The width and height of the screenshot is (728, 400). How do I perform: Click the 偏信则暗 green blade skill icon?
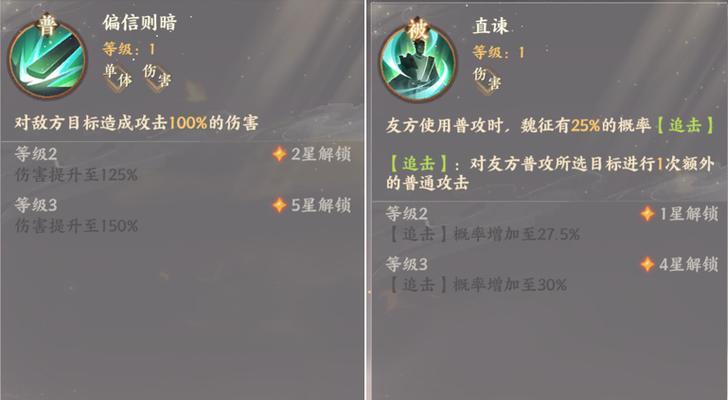point(47,61)
